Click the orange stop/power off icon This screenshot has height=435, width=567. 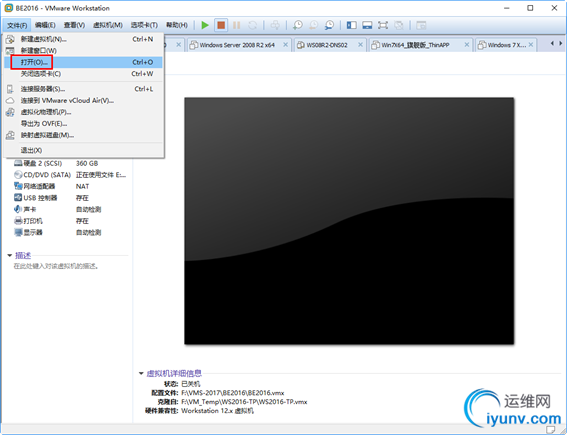pos(221,25)
